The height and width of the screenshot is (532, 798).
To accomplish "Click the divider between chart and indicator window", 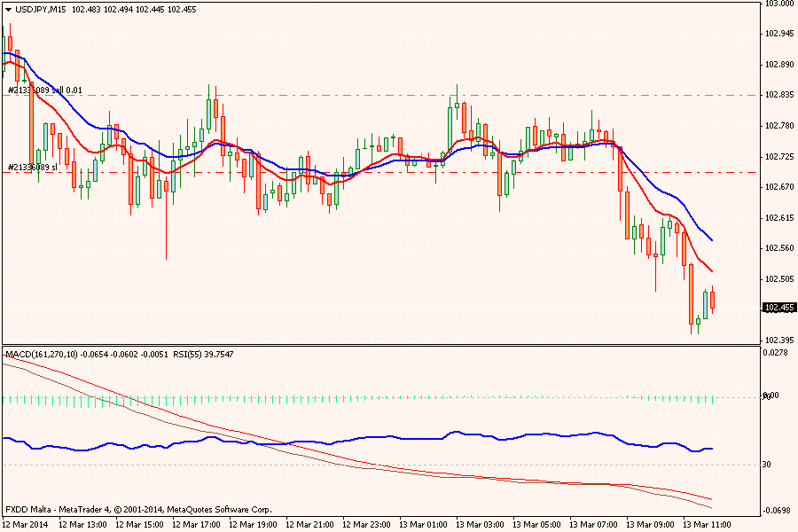I will [381, 346].
